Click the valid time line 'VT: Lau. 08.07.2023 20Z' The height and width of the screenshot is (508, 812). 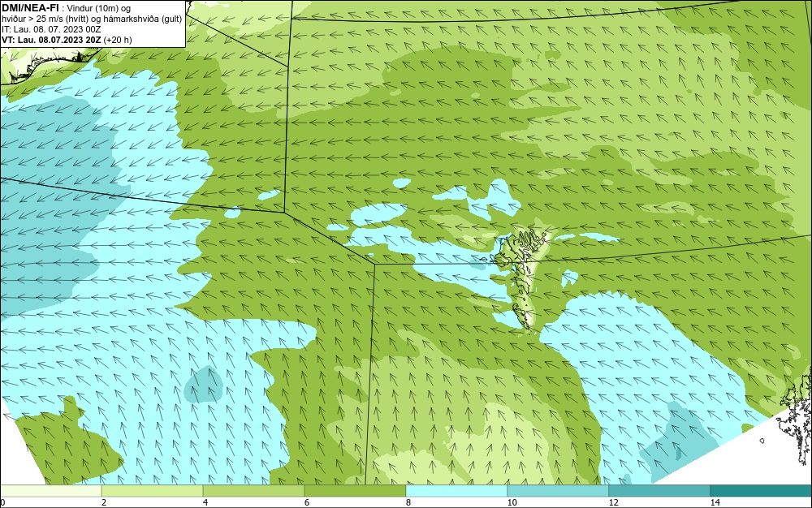click(x=52, y=40)
